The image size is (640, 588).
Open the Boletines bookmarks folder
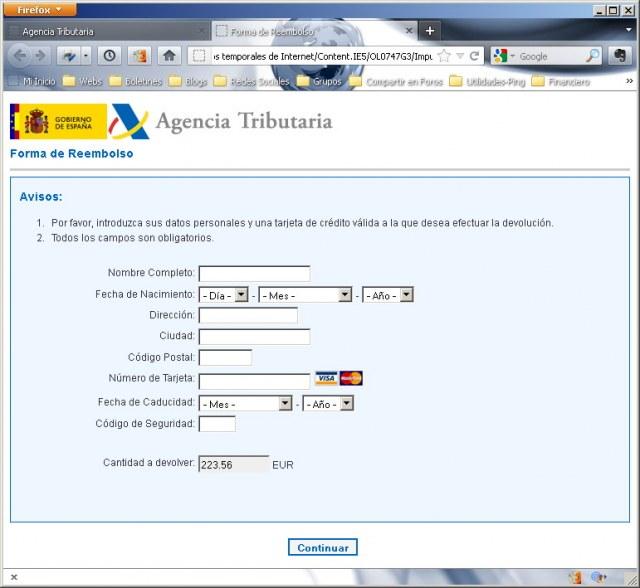pos(136,82)
